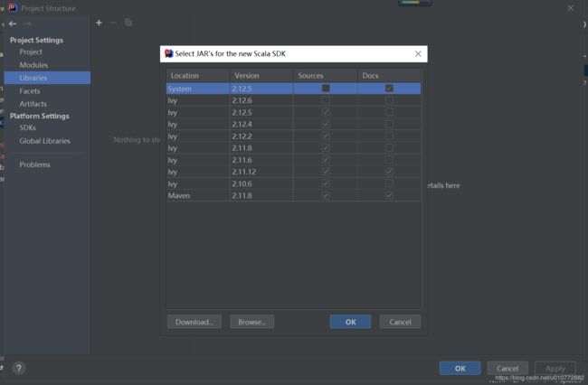
Task: Close the Select JAR's dialog
Action: [418, 53]
